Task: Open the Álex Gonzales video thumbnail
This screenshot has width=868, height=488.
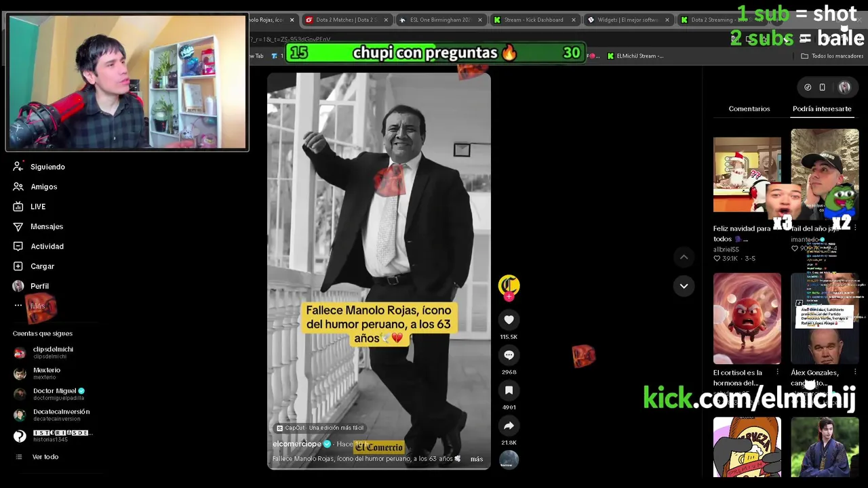Action: tap(825, 319)
